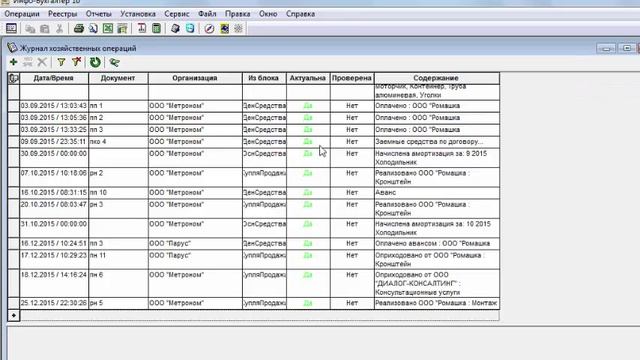Click document cell 'пн 6'
The width and height of the screenshot is (640, 360).
click(x=118, y=283)
